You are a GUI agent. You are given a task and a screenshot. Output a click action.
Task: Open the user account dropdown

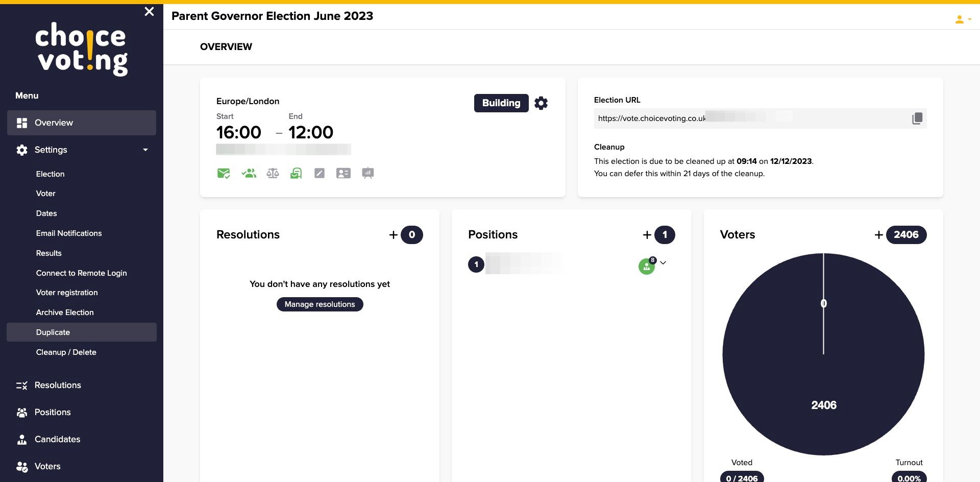963,19
